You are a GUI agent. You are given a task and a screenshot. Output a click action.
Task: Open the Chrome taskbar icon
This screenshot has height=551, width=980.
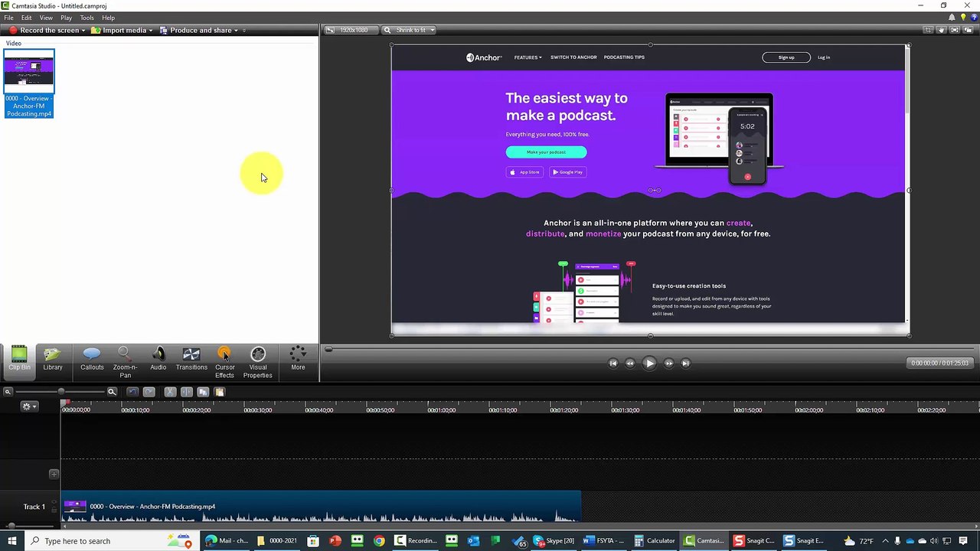(x=379, y=540)
